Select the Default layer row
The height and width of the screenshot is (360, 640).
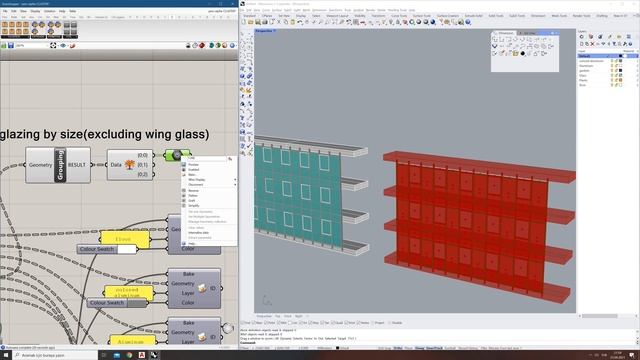tap(608, 56)
